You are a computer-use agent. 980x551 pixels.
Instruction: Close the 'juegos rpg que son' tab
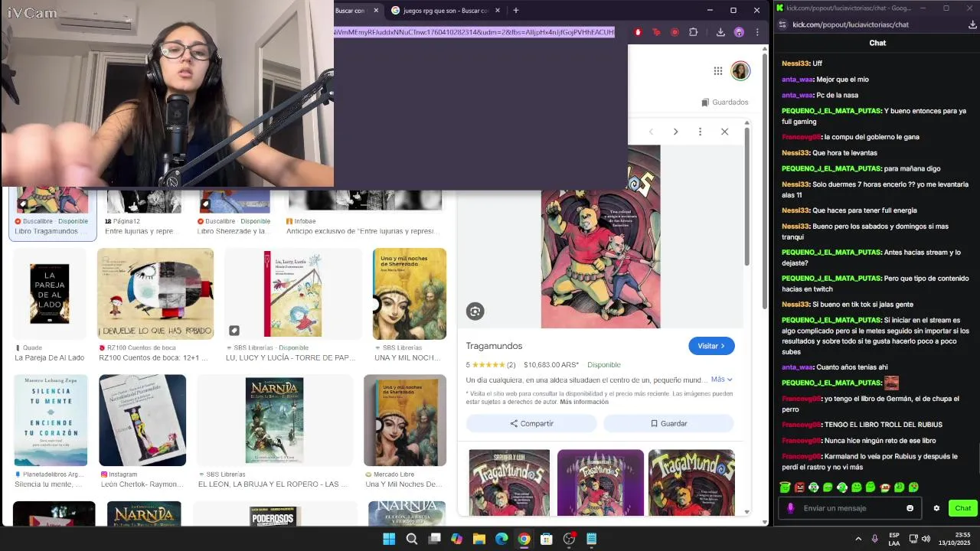[498, 11]
